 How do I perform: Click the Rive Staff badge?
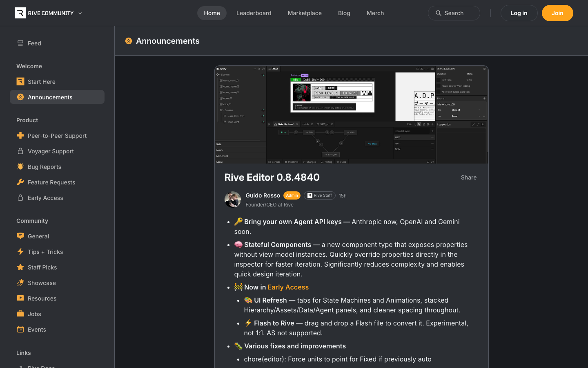[320, 195]
